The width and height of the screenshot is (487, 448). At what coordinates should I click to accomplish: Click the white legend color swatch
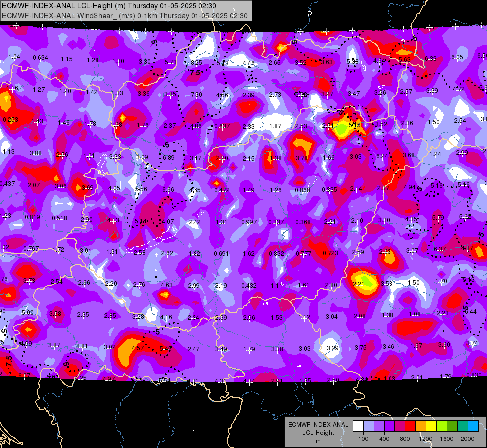[x=358, y=426]
